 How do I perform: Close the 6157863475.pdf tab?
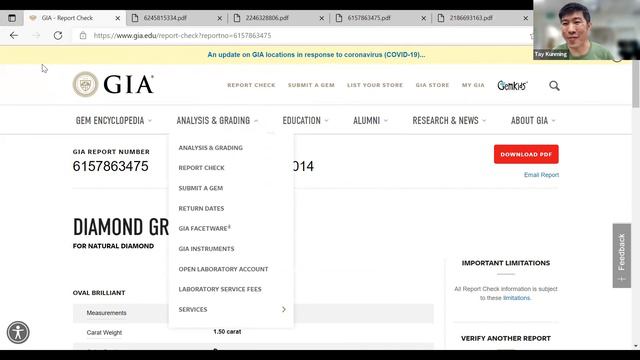coord(424,18)
